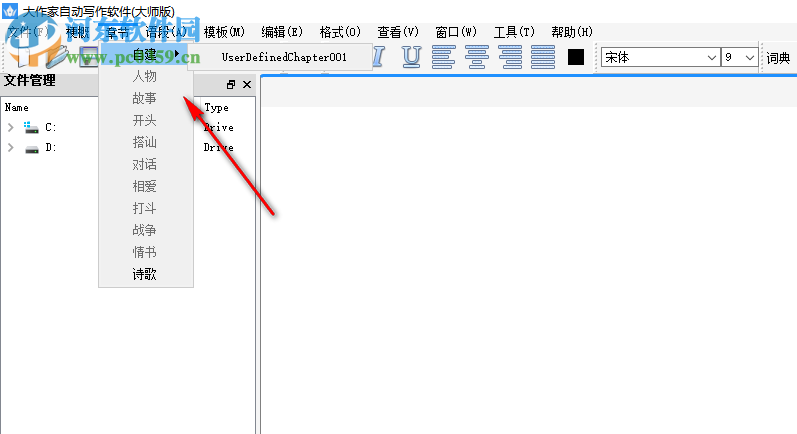The image size is (797, 434).
Task: Toggle italic text formatting
Action: point(379,57)
